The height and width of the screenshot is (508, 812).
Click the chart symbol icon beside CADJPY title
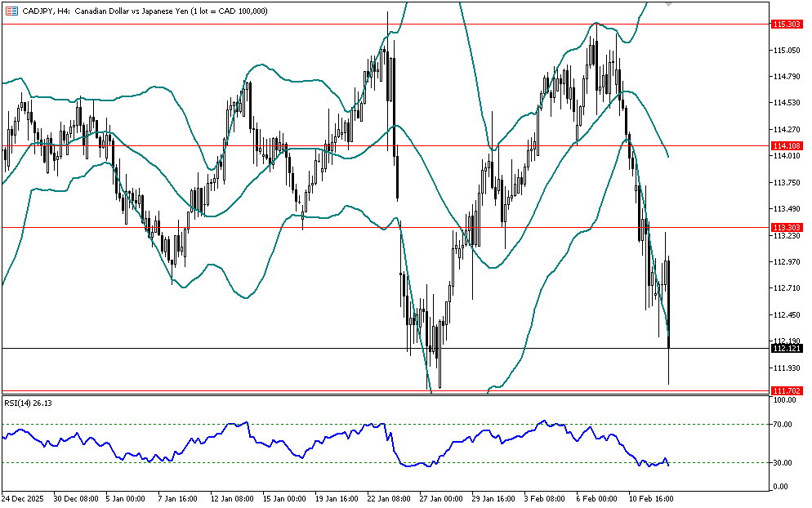(11, 10)
